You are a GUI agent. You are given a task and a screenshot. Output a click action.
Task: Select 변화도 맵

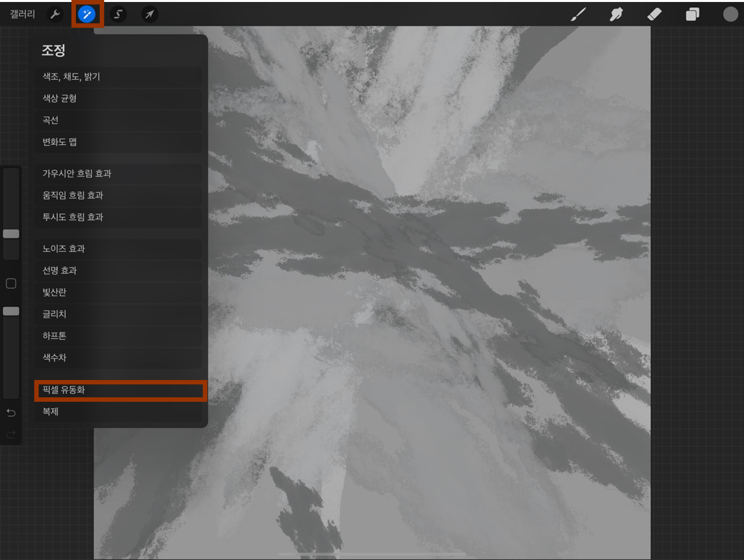click(x=119, y=142)
